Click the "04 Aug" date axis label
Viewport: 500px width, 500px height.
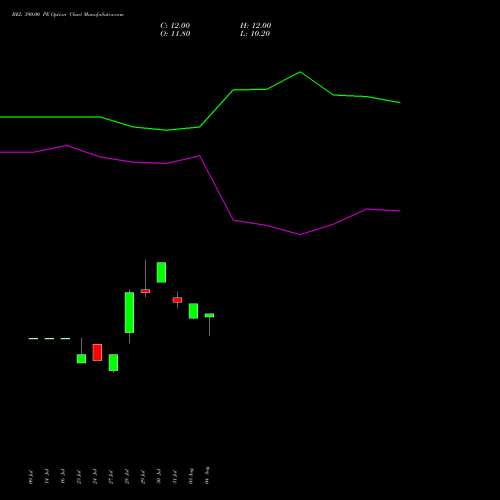(x=207, y=475)
